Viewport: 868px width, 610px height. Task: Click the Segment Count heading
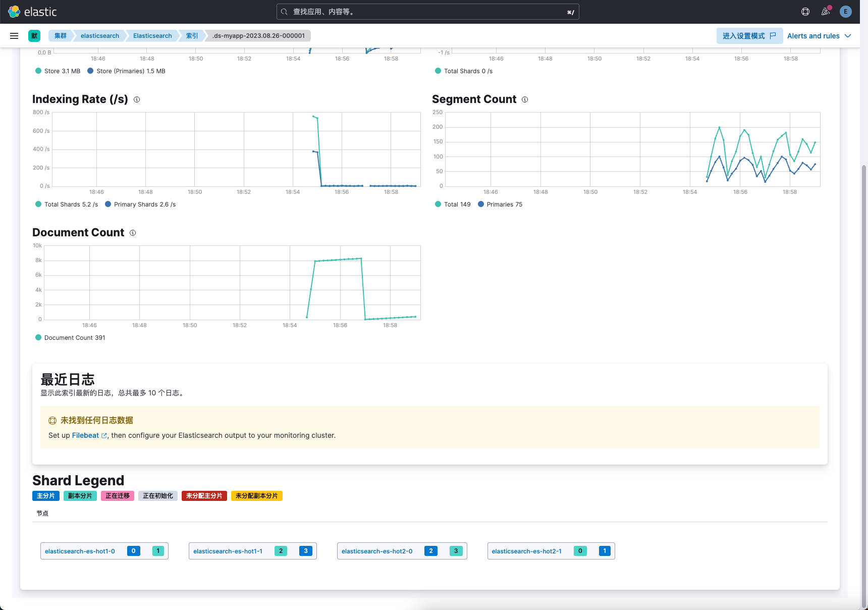click(x=474, y=99)
